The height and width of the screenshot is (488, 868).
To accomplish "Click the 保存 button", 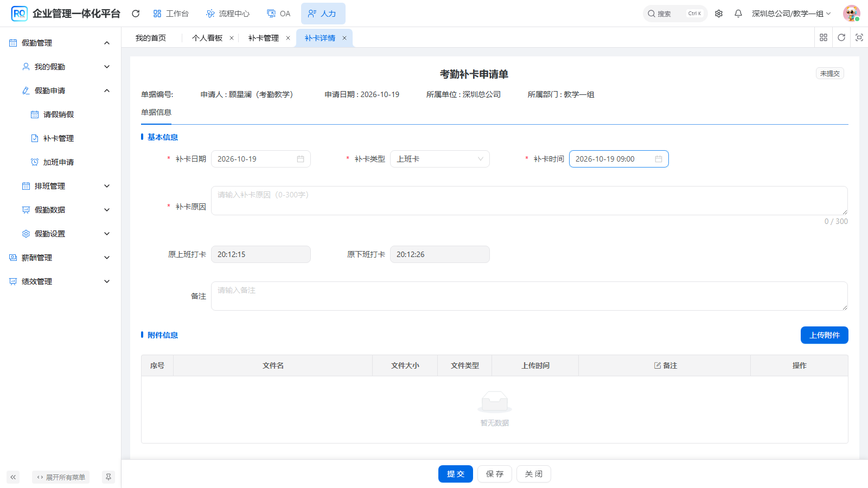I will tap(495, 474).
